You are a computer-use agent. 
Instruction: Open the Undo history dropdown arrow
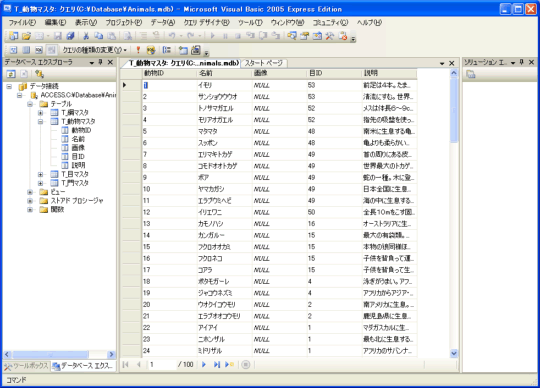(181, 36)
